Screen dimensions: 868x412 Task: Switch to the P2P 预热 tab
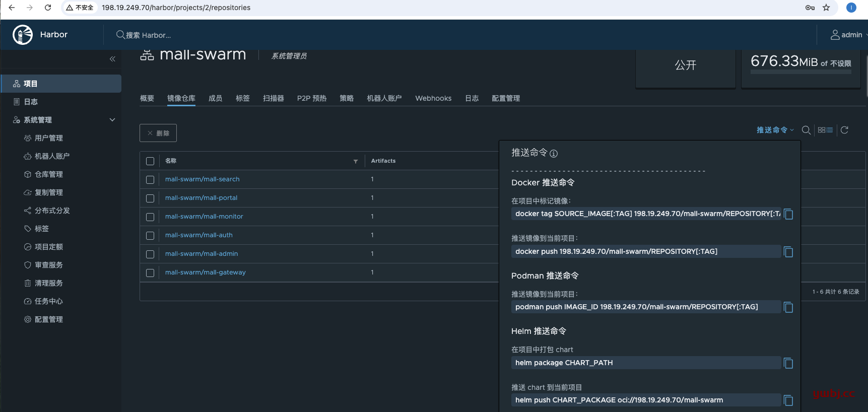(x=312, y=98)
